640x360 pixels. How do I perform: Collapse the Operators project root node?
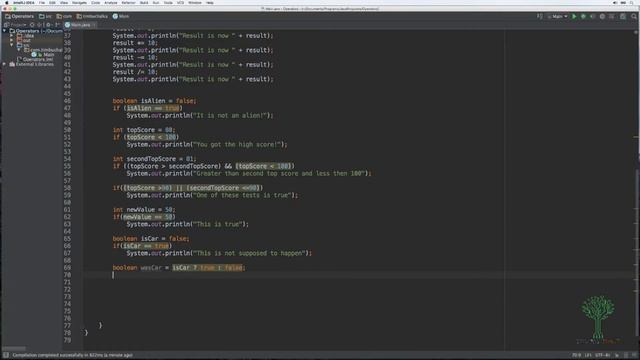4,31
